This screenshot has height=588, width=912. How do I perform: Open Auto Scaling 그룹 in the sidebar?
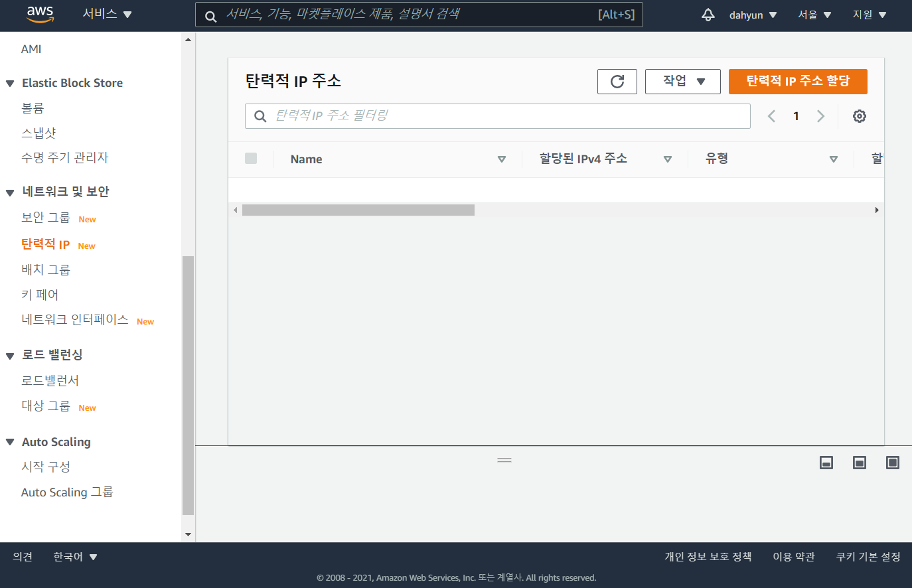tap(67, 492)
